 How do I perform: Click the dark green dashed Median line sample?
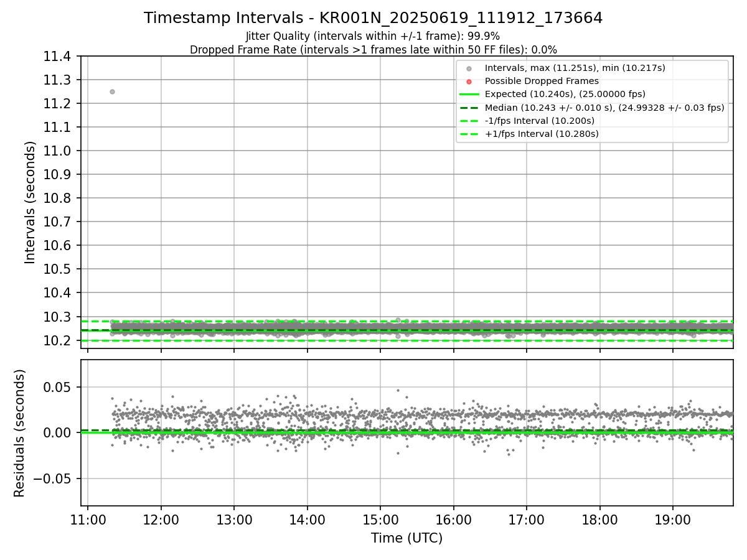469,108
